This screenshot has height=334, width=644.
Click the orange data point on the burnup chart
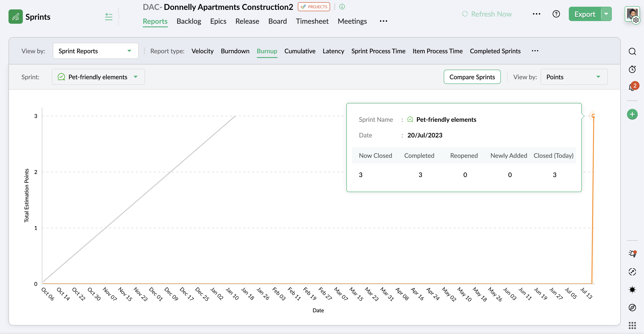tap(593, 116)
